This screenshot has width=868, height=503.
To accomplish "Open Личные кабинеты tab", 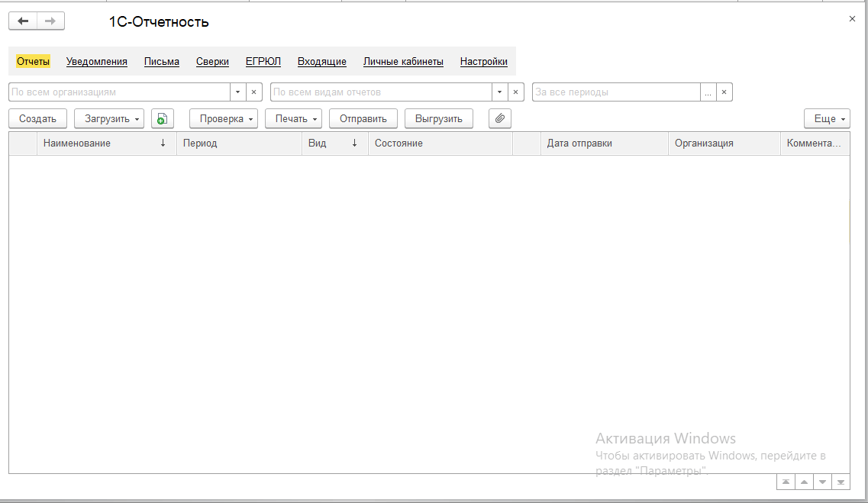I will (x=404, y=61).
